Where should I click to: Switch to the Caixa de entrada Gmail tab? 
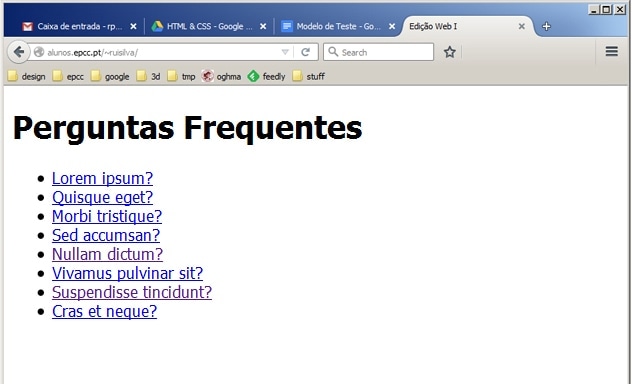pos(73,27)
